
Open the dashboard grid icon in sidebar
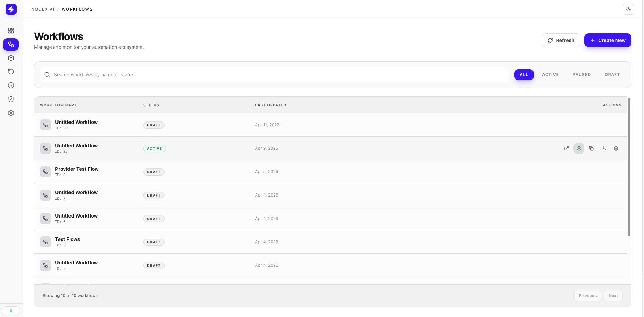[x=11, y=31]
